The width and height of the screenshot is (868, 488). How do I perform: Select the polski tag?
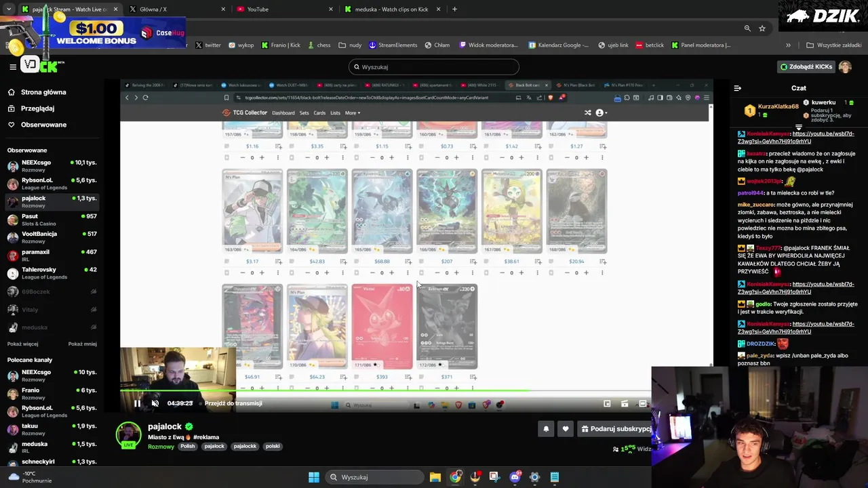pyautogui.click(x=273, y=446)
